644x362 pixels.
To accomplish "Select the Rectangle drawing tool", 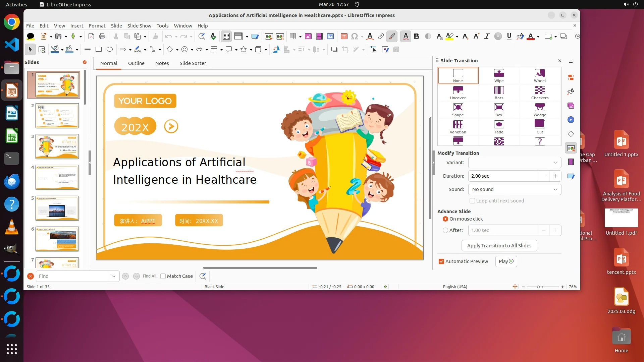I will [98, 50].
